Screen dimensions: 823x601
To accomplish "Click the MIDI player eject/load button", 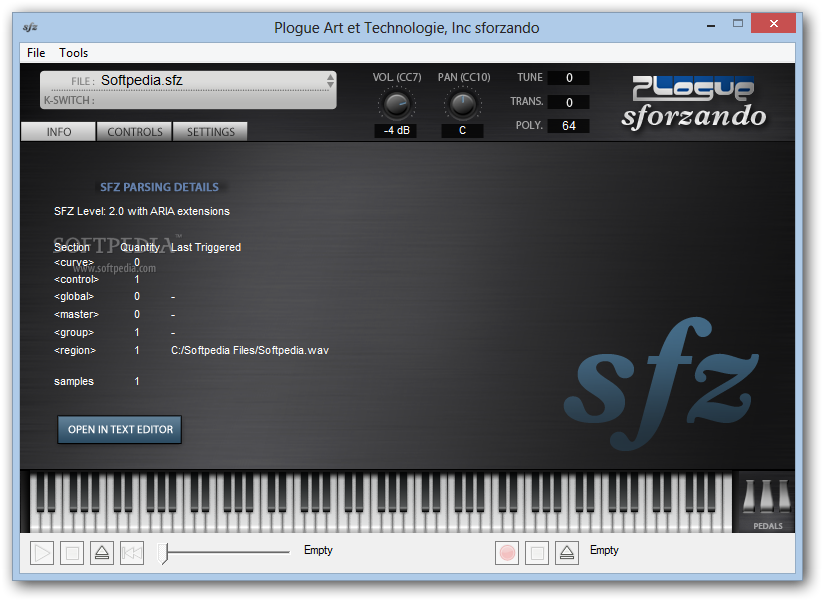I will [x=102, y=553].
